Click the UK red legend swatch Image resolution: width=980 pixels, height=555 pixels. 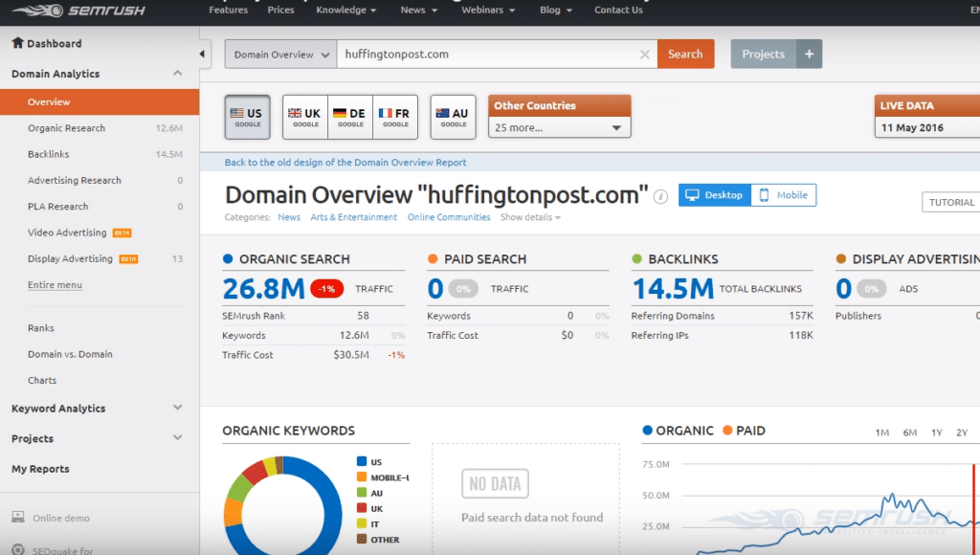(x=361, y=508)
